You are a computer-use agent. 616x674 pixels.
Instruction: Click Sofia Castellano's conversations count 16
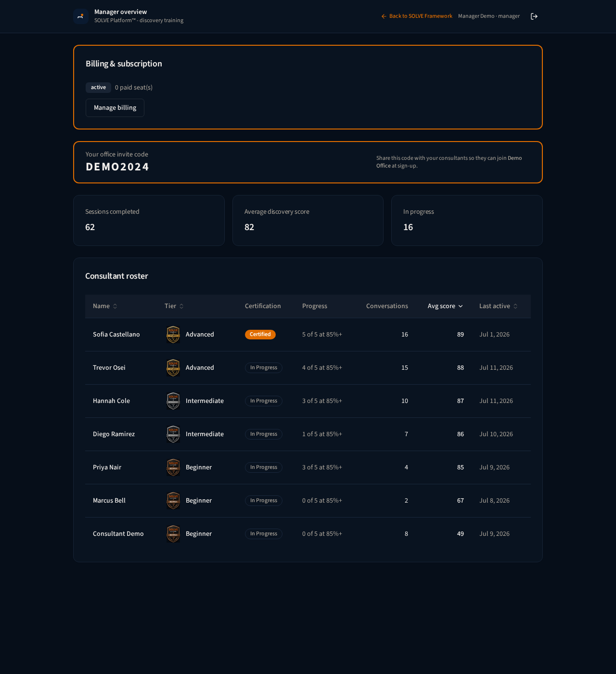pos(405,335)
